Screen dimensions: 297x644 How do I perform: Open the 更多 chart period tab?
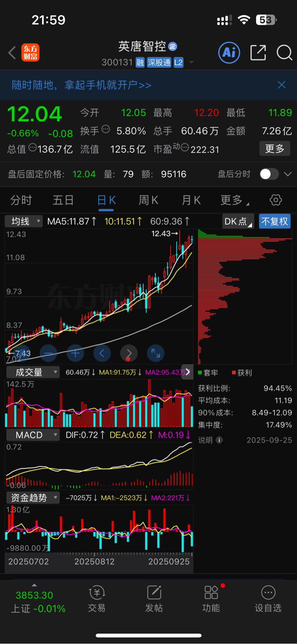(234, 200)
